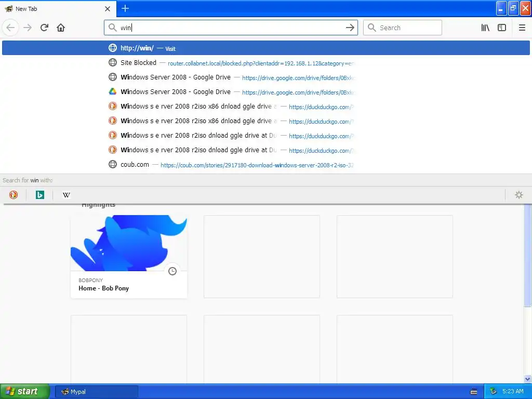This screenshot has height=399, width=532.
Task: Click the page vertical scrollbar thumb
Action: coord(528,255)
